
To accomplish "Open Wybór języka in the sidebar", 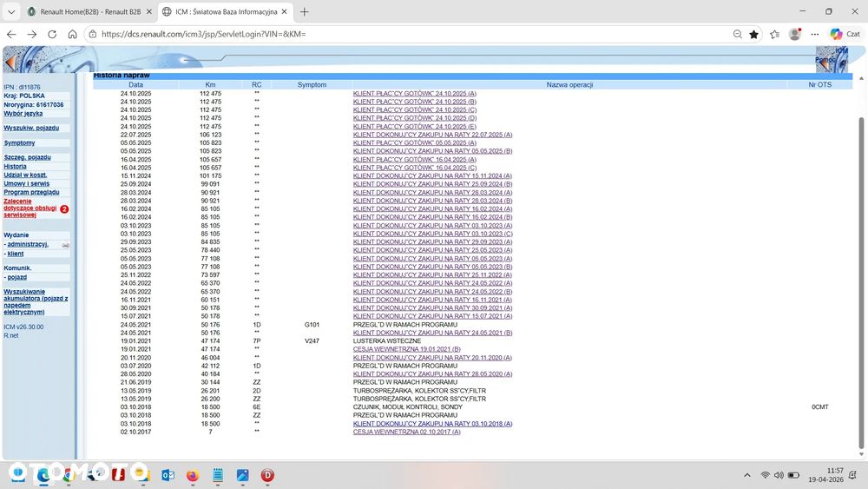I will (23, 114).
